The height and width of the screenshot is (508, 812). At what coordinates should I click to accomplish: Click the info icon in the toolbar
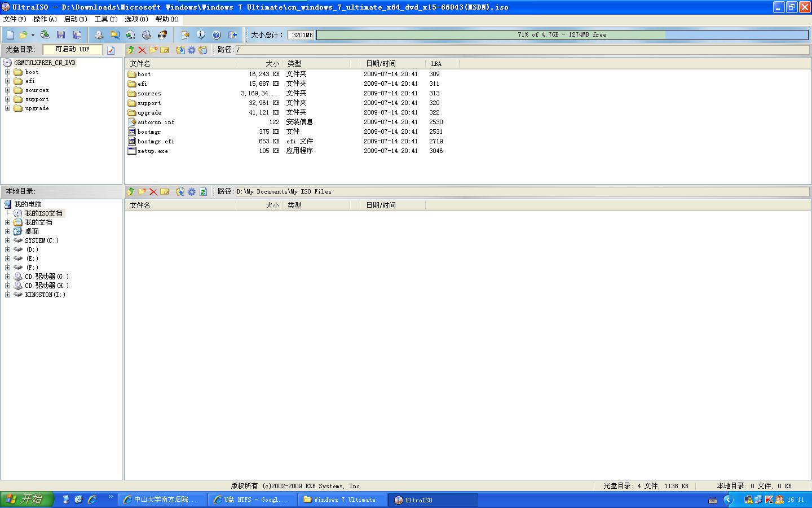point(201,35)
